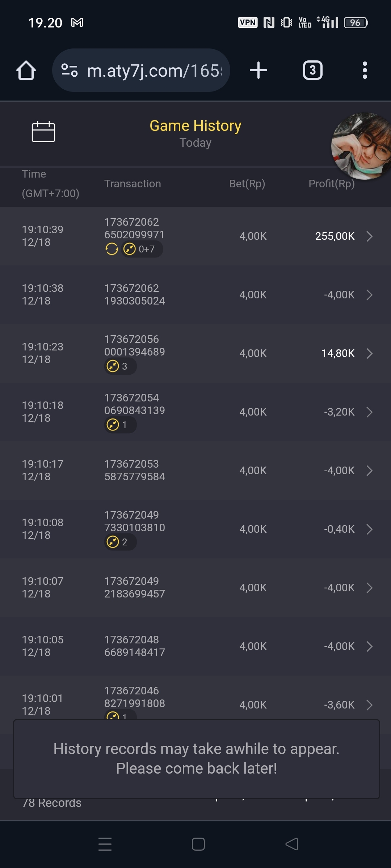This screenshot has width=391, height=868.
Task: Open transaction 1736720535875779584
Action: point(134,471)
